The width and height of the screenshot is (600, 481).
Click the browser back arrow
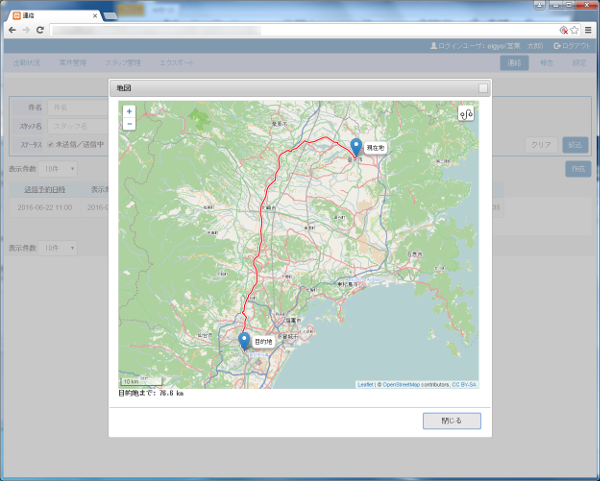click(x=11, y=30)
